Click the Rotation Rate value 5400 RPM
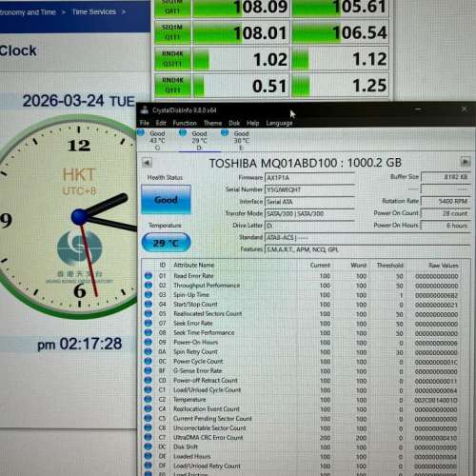Viewport: 476px width, 476px height. click(x=446, y=201)
